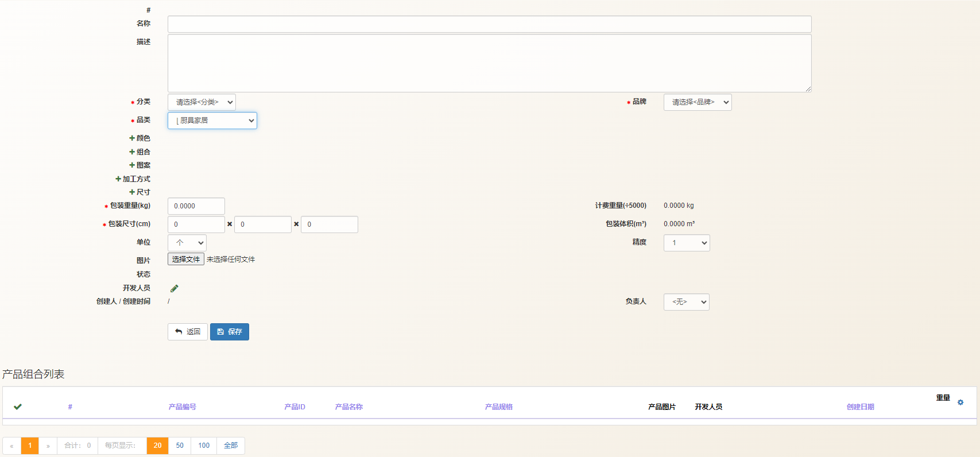
Task: Open the 单位 unit dropdown
Action: (187, 243)
